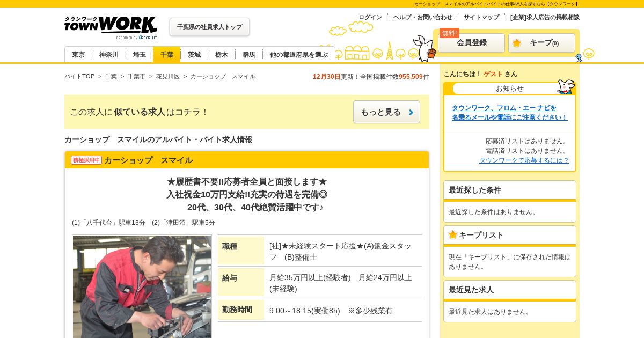
Task: Click the お知らせ panel header
Action: tap(510, 89)
